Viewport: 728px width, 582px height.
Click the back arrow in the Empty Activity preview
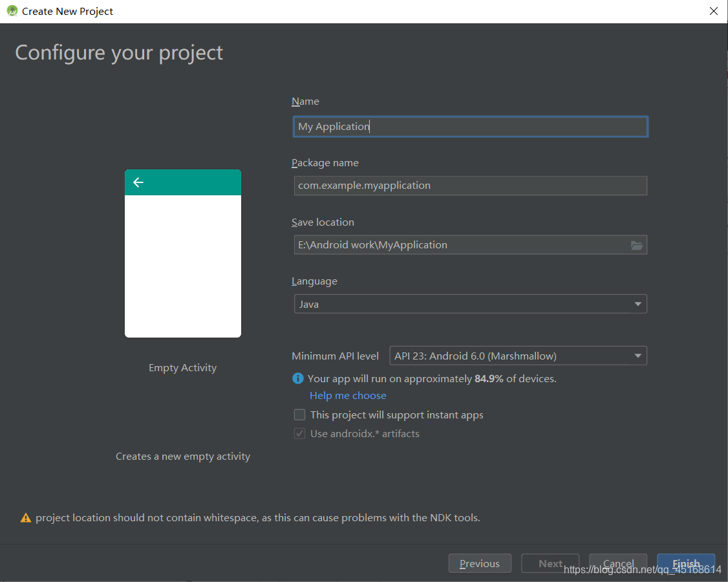[138, 182]
